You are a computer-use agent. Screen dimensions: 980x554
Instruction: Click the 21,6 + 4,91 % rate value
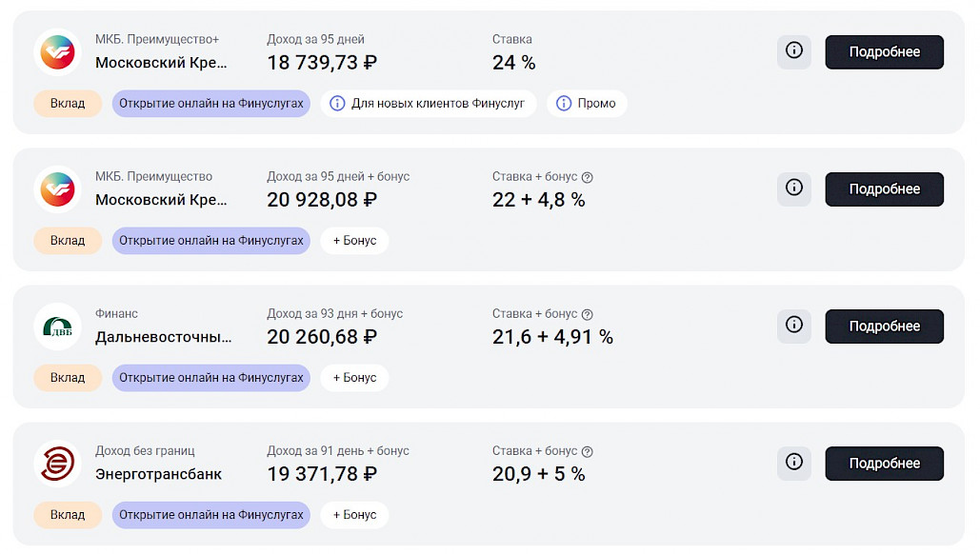(x=552, y=337)
